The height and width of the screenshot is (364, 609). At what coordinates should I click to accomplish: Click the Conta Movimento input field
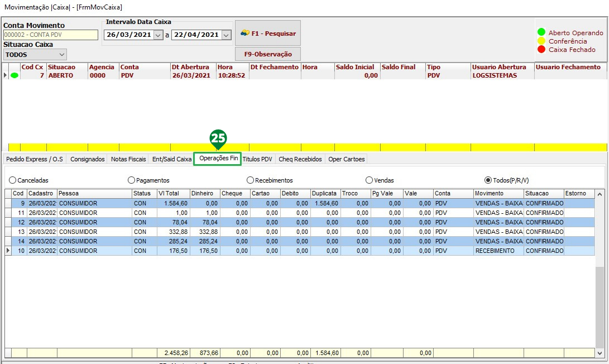50,35
